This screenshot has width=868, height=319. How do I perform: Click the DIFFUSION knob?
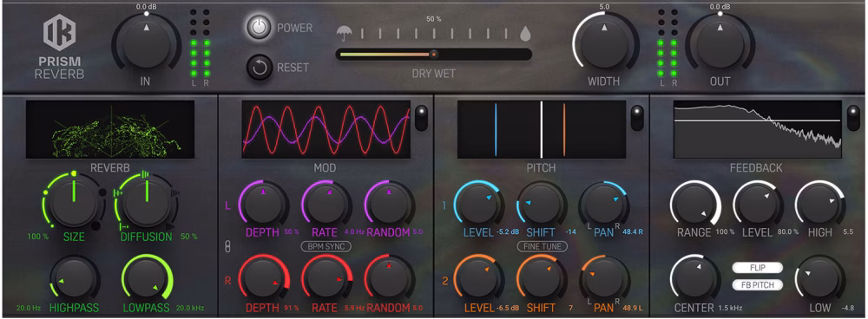[x=147, y=202]
